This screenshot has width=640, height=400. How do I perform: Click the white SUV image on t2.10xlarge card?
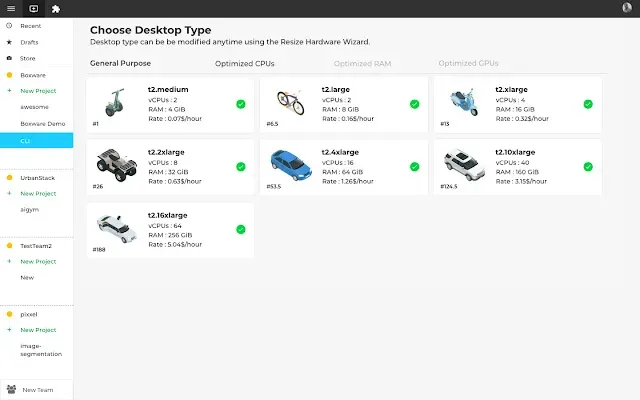pos(464,165)
